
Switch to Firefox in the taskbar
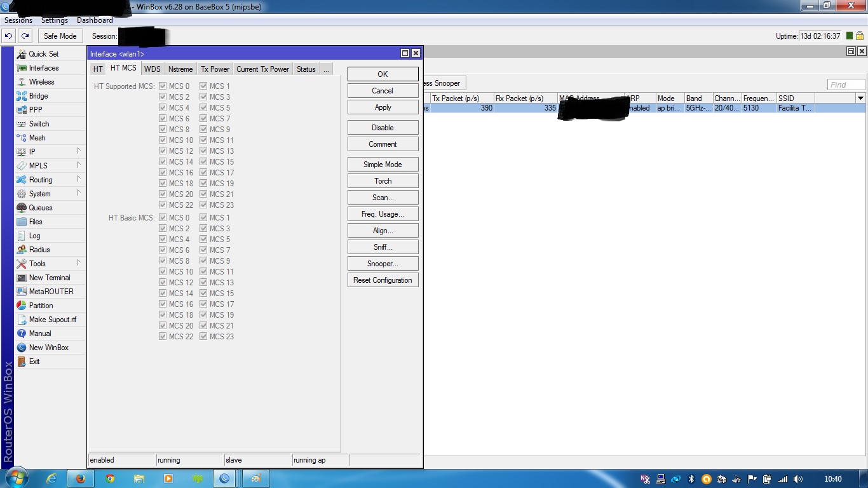coord(81,478)
